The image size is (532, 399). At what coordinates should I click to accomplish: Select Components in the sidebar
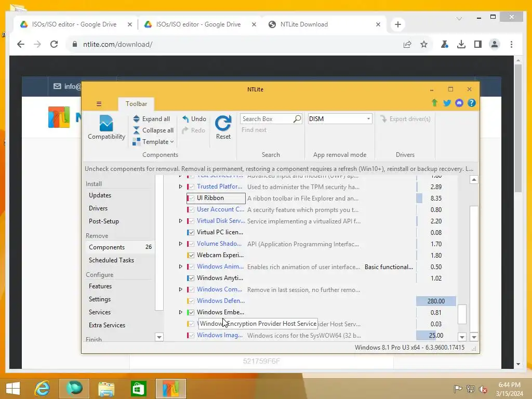click(x=120, y=247)
